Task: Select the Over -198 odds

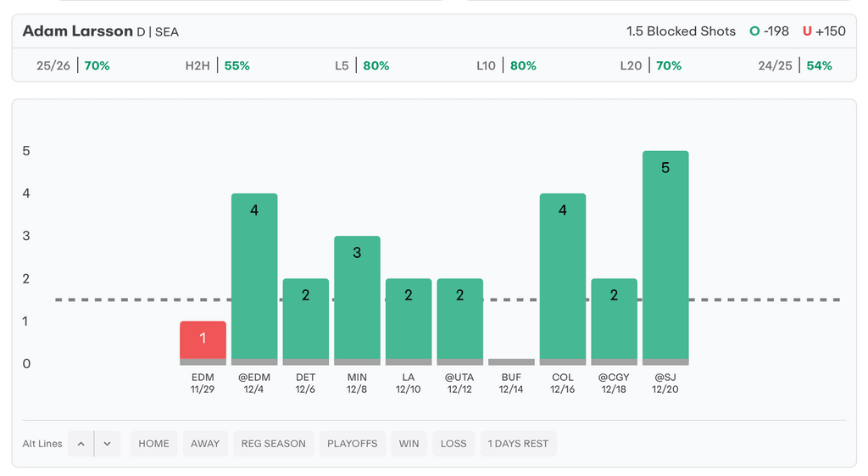Action: pos(769,31)
